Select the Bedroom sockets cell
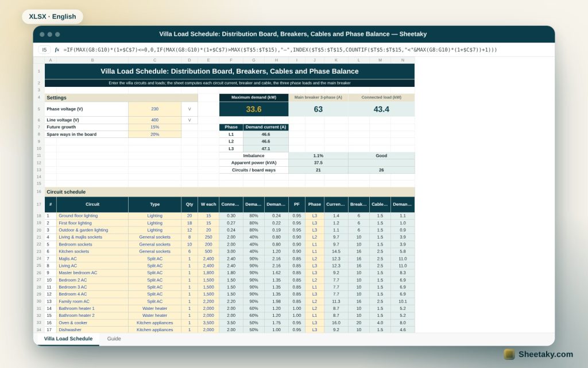Screen dimensions: 588x368 (92, 244)
